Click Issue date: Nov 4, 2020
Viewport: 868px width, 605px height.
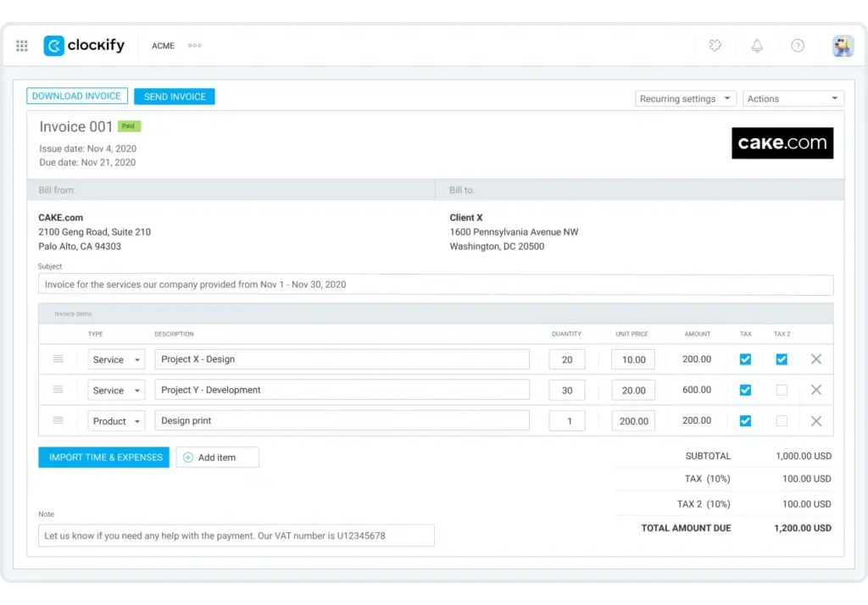pos(87,148)
